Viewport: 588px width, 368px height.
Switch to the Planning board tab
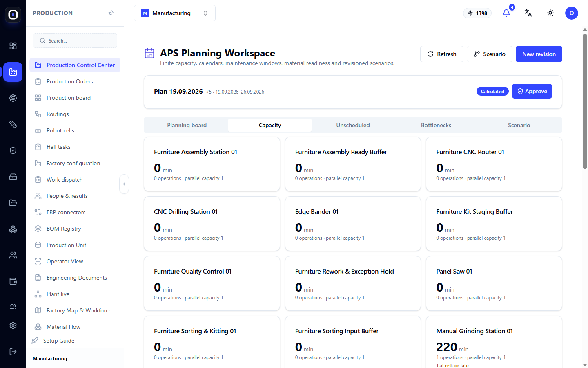pos(187,125)
